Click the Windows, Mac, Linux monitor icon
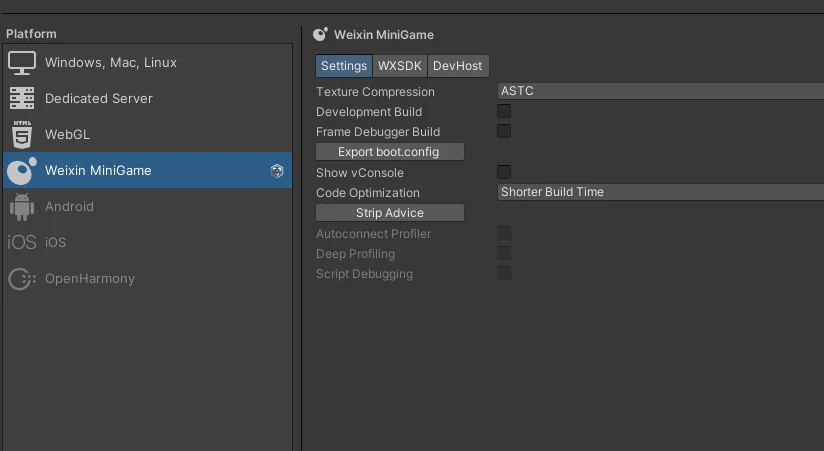This screenshot has height=451, width=824. point(22,63)
